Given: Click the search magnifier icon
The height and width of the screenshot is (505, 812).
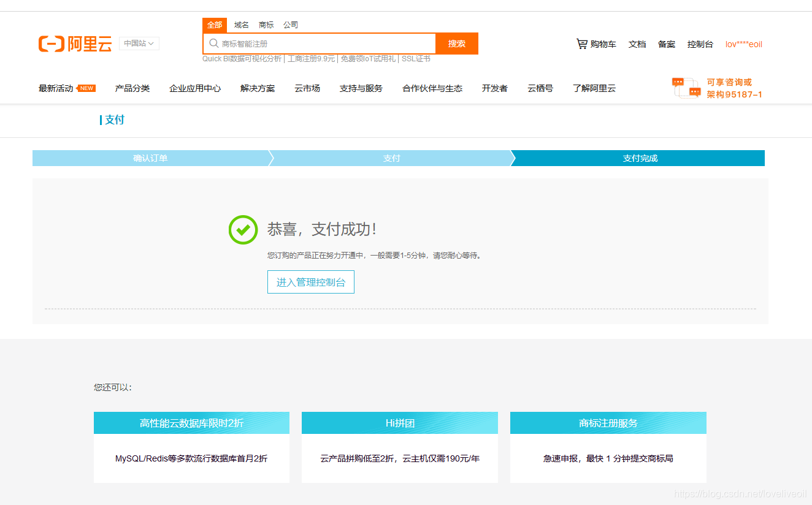Looking at the screenshot, I should click(213, 44).
